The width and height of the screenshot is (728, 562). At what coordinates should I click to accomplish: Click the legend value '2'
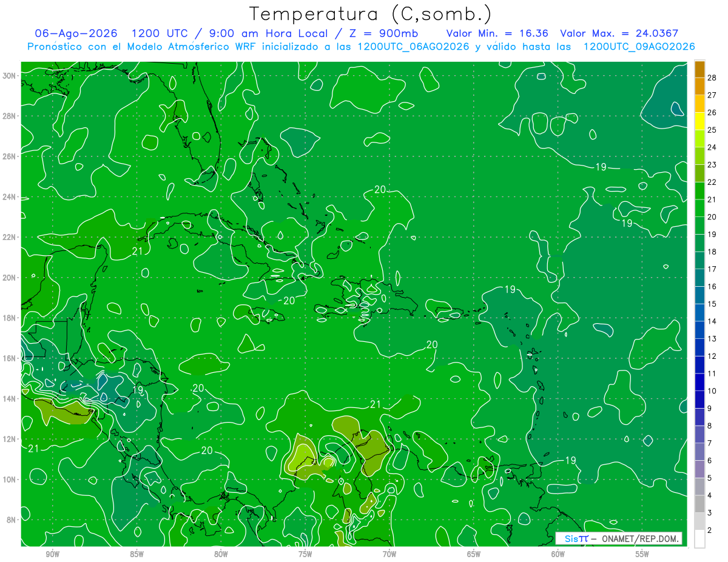pos(709,530)
